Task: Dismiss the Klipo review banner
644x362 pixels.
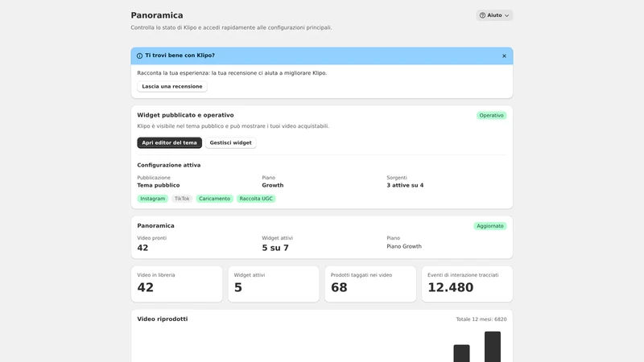Action: [x=504, y=56]
